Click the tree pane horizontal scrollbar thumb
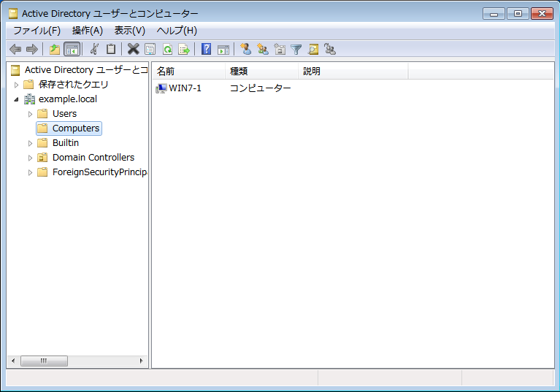 [x=44, y=361]
